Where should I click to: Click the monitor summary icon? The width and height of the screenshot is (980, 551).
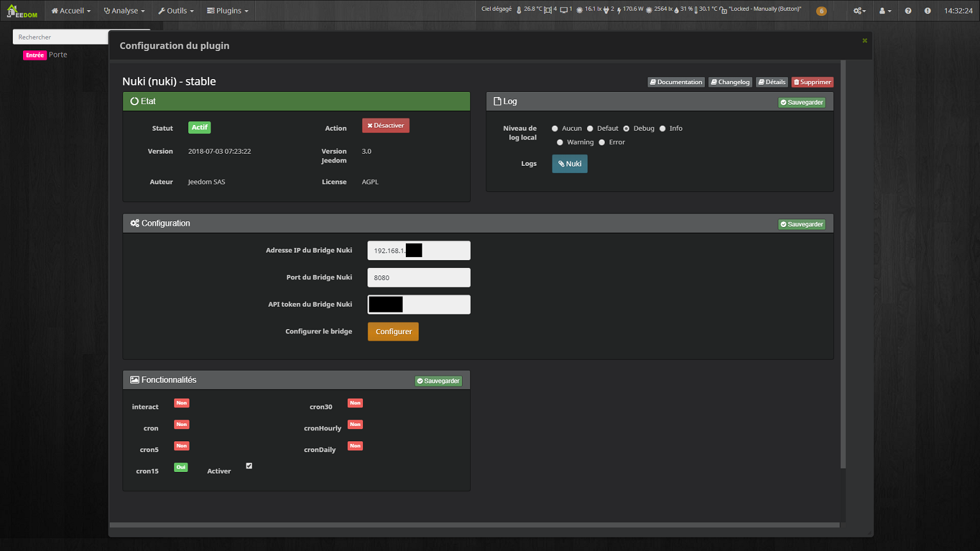click(x=563, y=10)
